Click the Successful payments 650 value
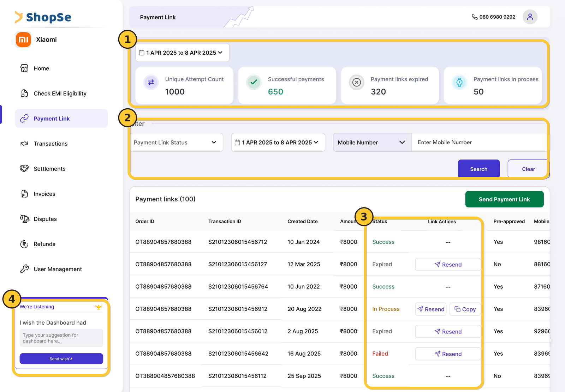Screen dimensions: 565x392 coord(275,92)
